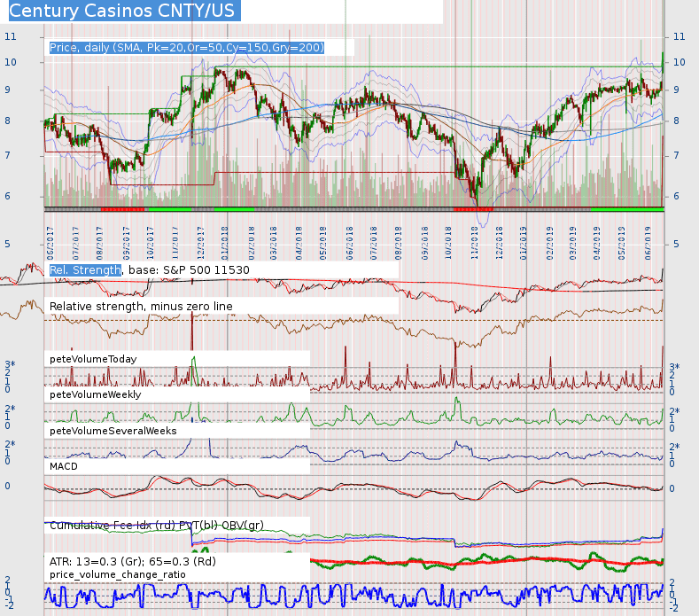Click the 08/2018 date axis label
Viewport: 699px width, 616px height.
click(x=398, y=243)
